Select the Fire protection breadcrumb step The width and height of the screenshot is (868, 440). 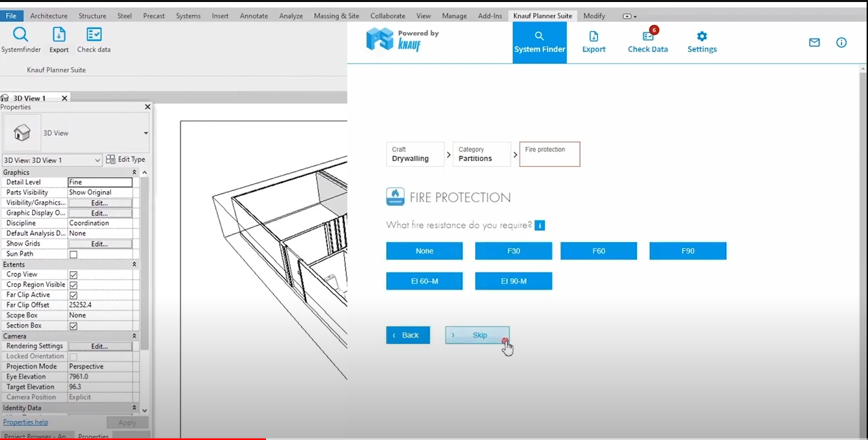pos(550,154)
